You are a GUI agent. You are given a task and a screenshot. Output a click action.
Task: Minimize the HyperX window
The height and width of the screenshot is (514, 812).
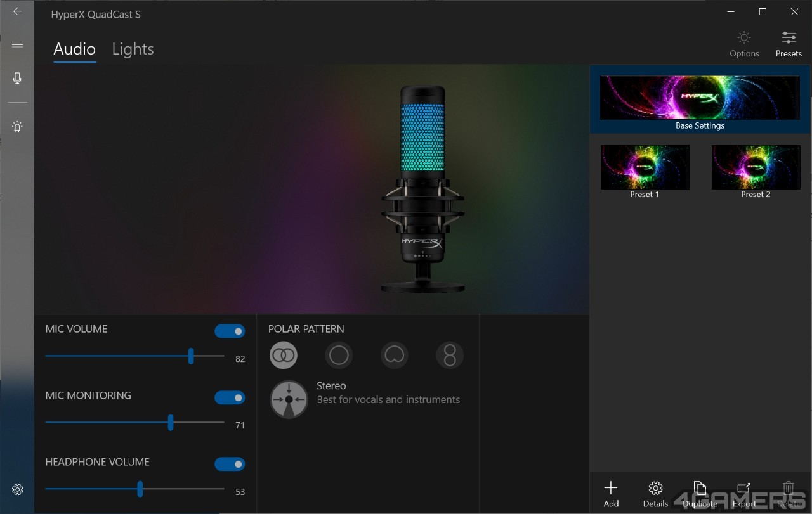(x=731, y=11)
